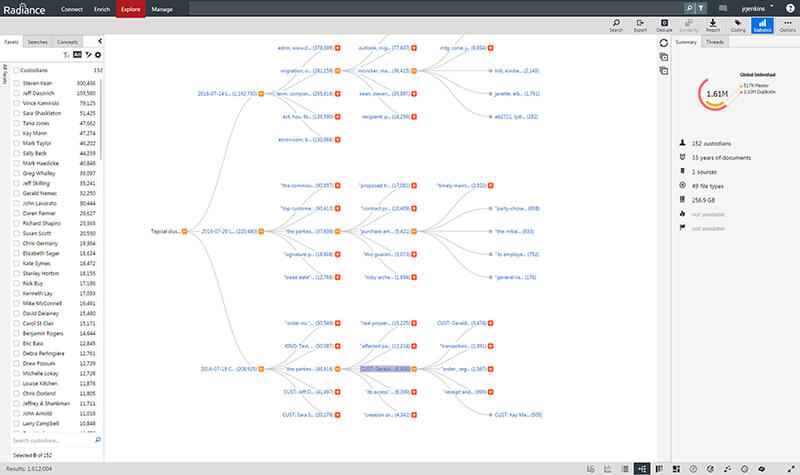Screen dimensions: 800x475
Task: Click the collapse-all icon in side strip
Action: pyautogui.click(x=664, y=71)
